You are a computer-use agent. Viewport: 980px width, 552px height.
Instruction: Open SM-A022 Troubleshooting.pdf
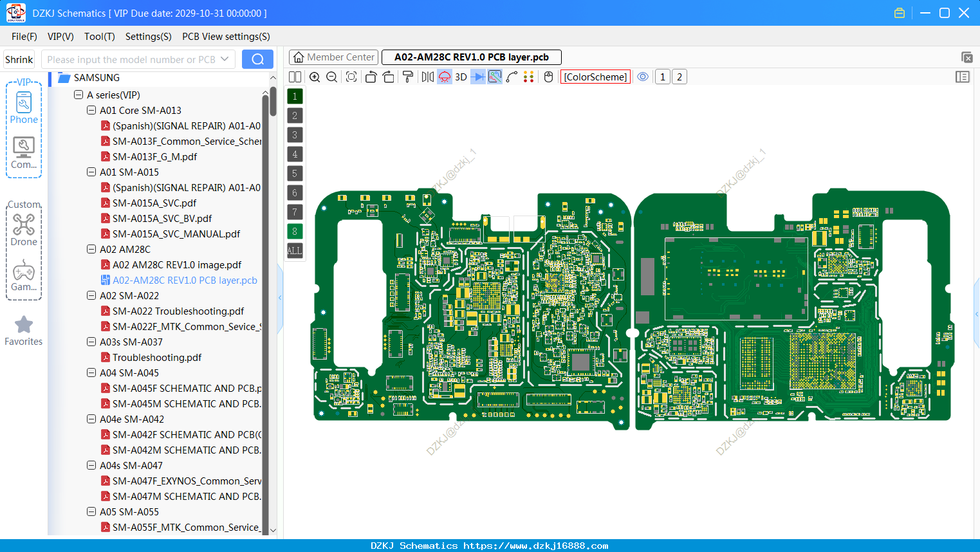tap(178, 311)
